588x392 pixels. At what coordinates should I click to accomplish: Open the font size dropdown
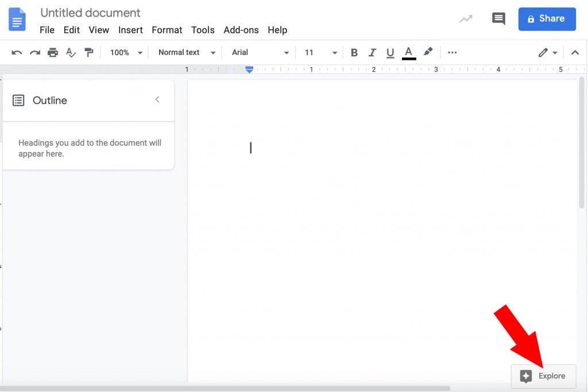click(320, 52)
